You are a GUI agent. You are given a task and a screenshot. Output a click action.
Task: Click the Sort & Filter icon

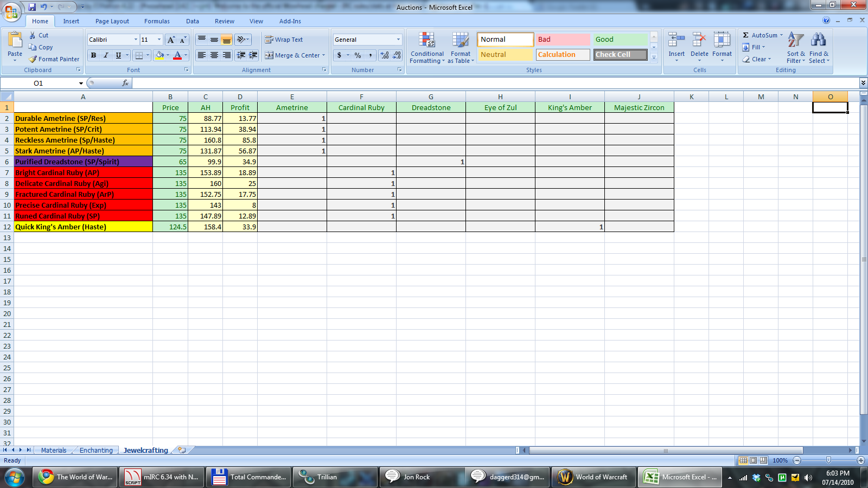pos(795,41)
